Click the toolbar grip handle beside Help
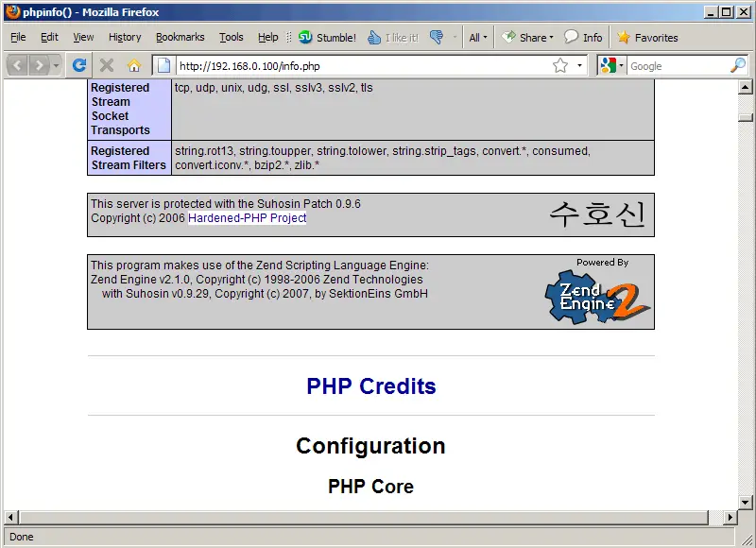Screen dimensions: 756x548 [289, 37]
